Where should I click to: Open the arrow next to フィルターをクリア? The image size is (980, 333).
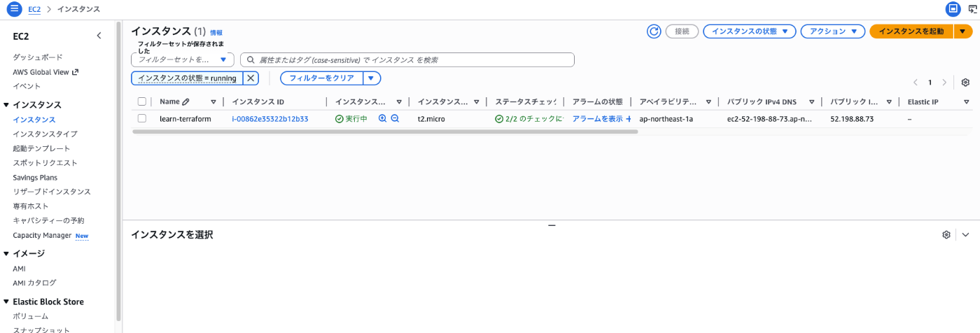(372, 78)
